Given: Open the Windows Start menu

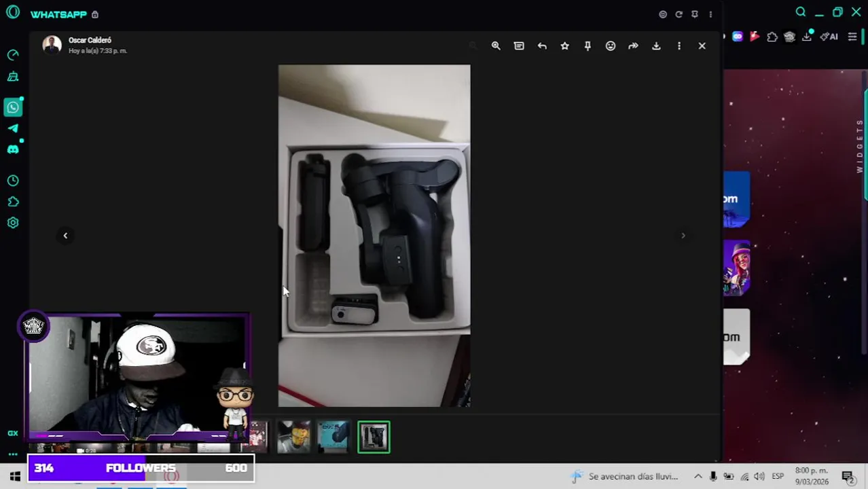Looking at the screenshot, I should (14, 476).
